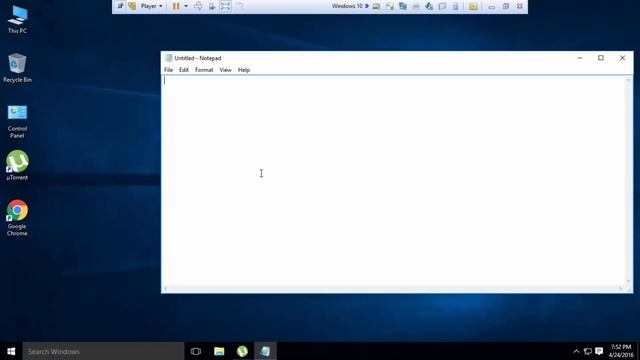Viewport: 640px width, 360px height.
Task: Click the yellow folder icon in VMware toolbar
Action: point(473,7)
